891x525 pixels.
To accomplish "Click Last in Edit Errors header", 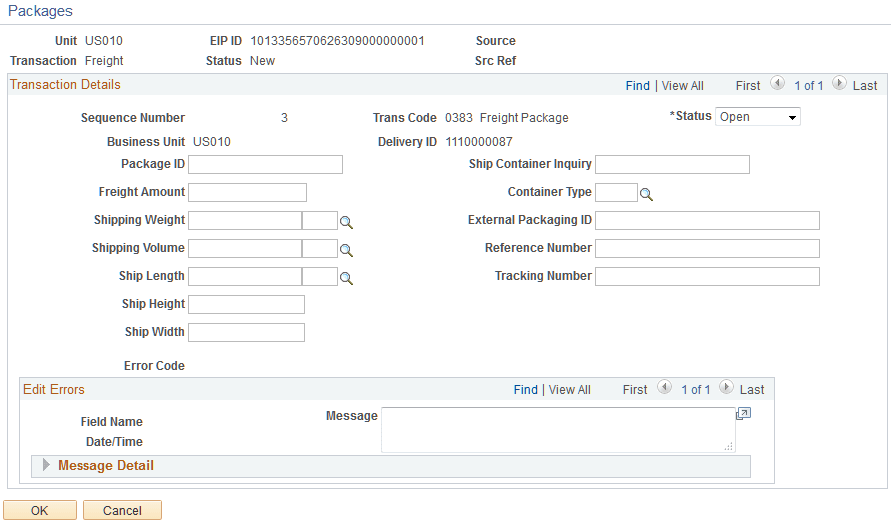I will (752, 390).
